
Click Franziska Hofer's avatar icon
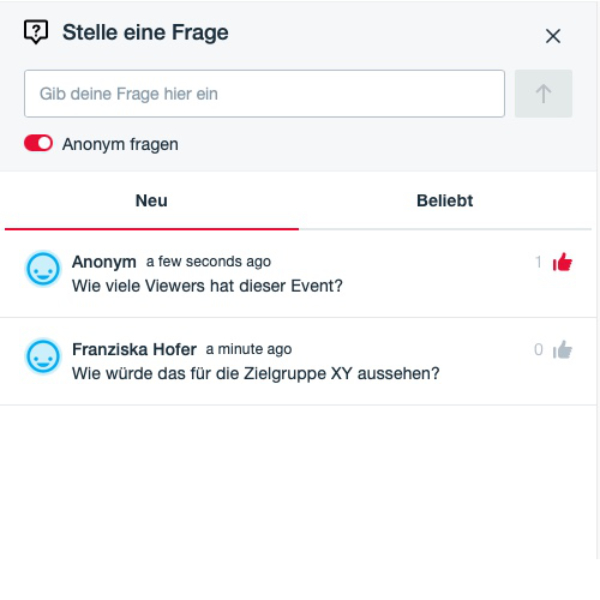click(43, 356)
